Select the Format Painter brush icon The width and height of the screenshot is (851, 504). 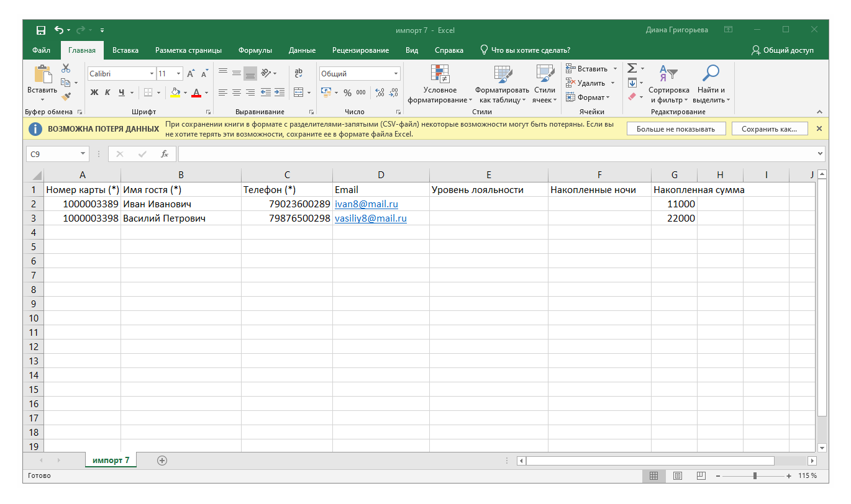pos(66,96)
